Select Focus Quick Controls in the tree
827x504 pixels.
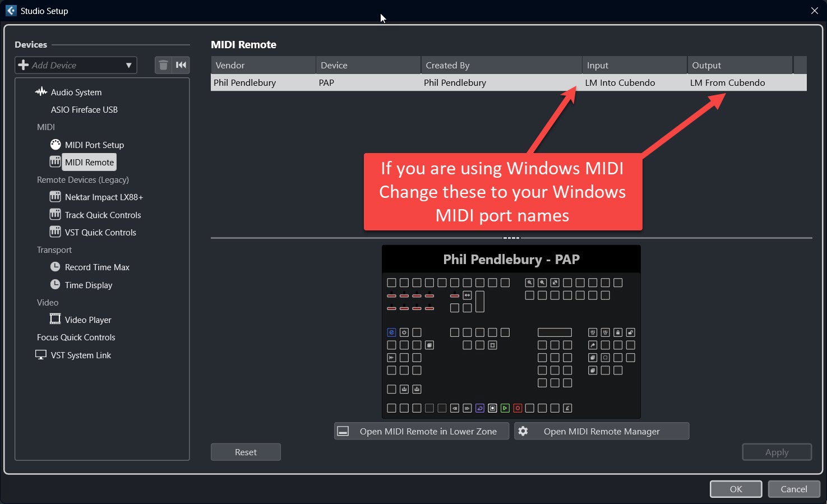(x=76, y=337)
